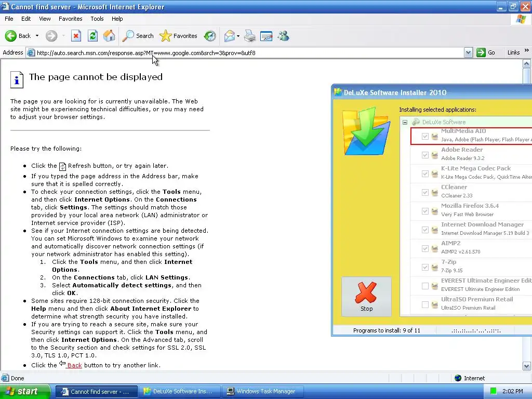The image size is (532, 399).
Task: Toggle the AIMP2 checkbox
Action: 425,248
